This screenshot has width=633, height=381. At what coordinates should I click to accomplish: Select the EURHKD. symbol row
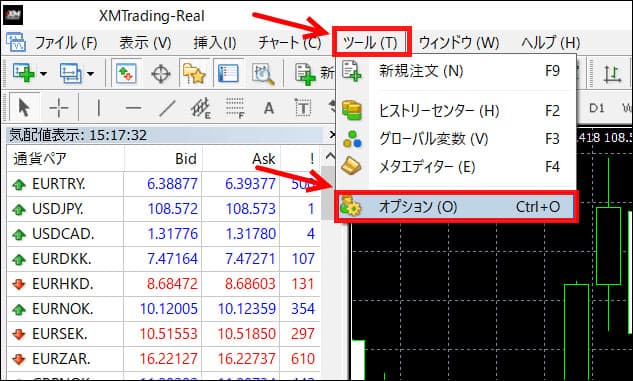pyautogui.click(x=163, y=284)
